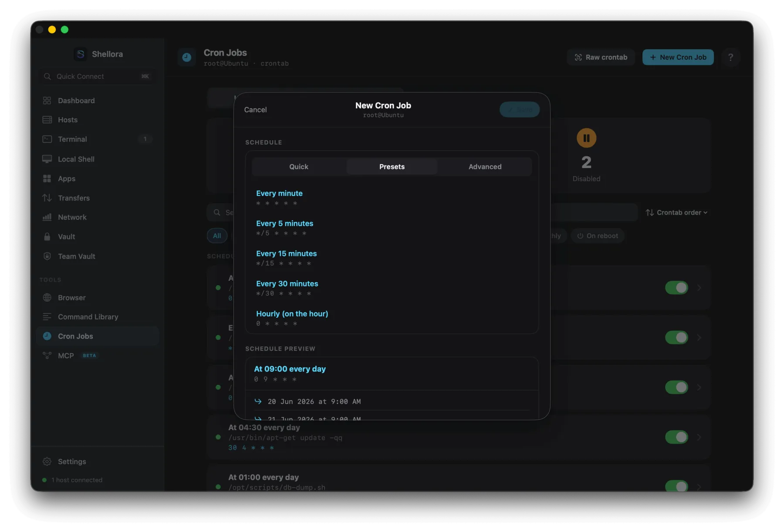Click the Shellora logo icon

(81, 54)
